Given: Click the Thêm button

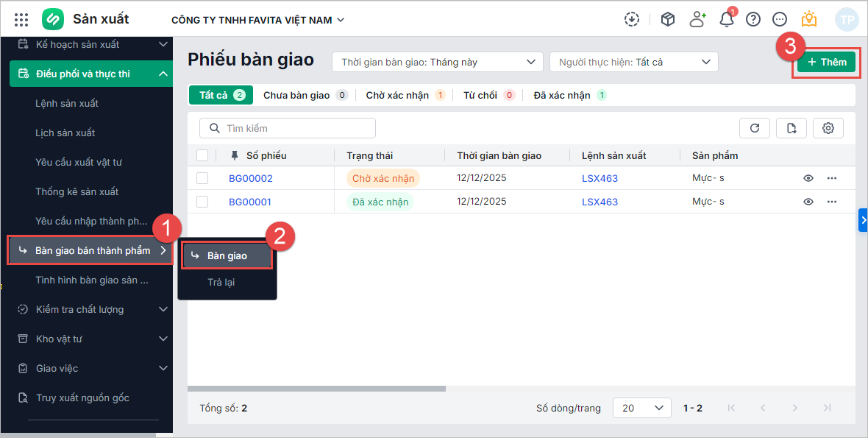Looking at the screenshot, I should (827, 62).
